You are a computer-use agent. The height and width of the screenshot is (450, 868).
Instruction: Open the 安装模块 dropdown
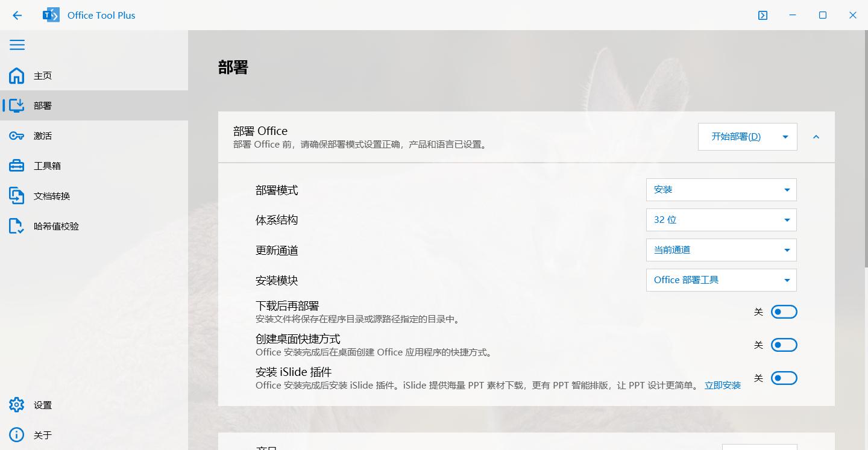tap(721, 280)
